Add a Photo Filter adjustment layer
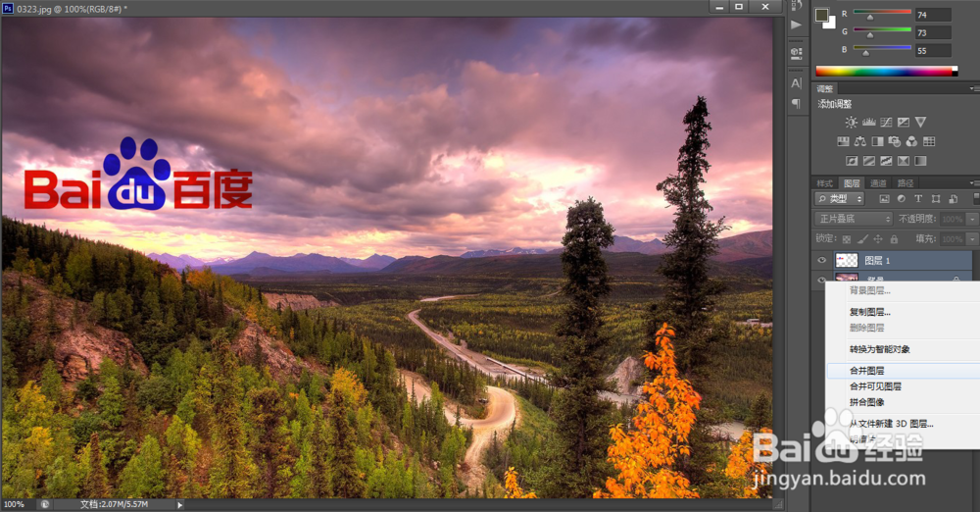The image size is (980, 512). click(895, 141)
